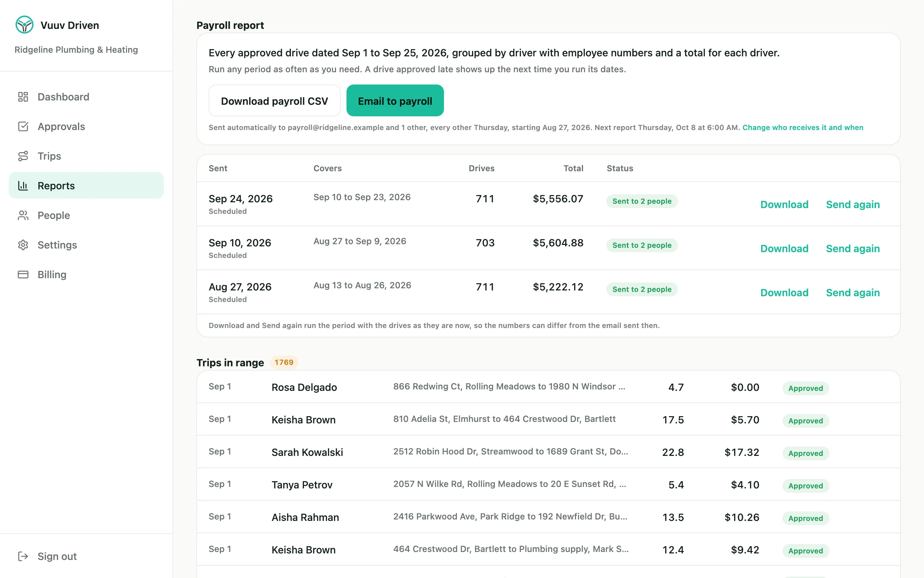Click the 703 drives value
This screenshot has height=578, width=924.
point(485,243)
